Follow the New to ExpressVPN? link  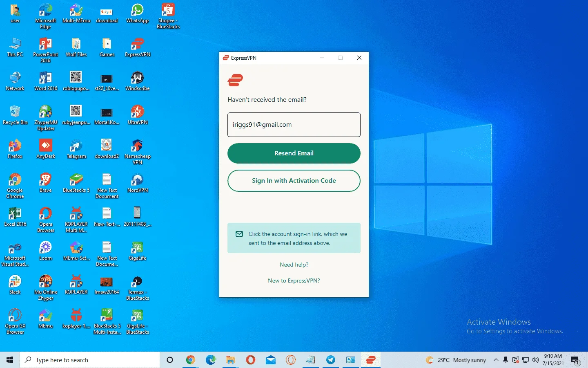(294, 280)
